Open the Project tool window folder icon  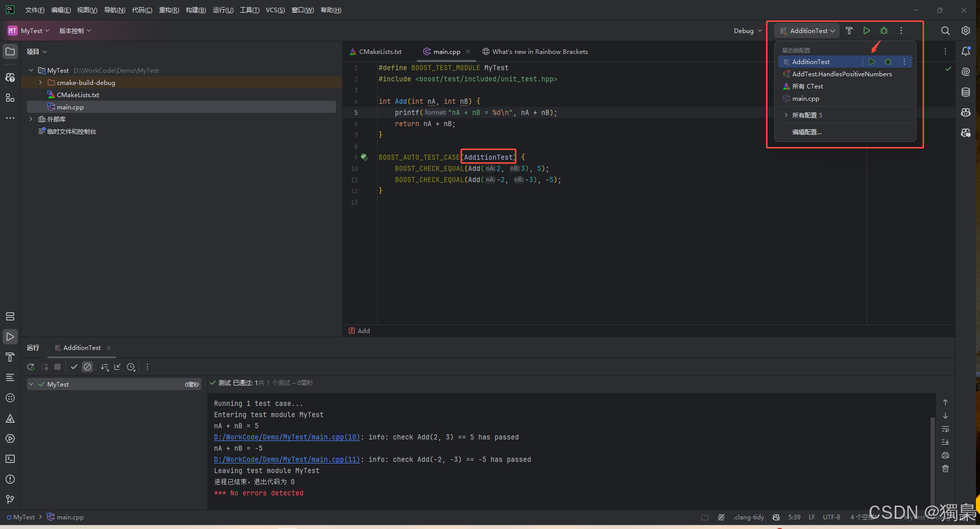coord(10,51)
